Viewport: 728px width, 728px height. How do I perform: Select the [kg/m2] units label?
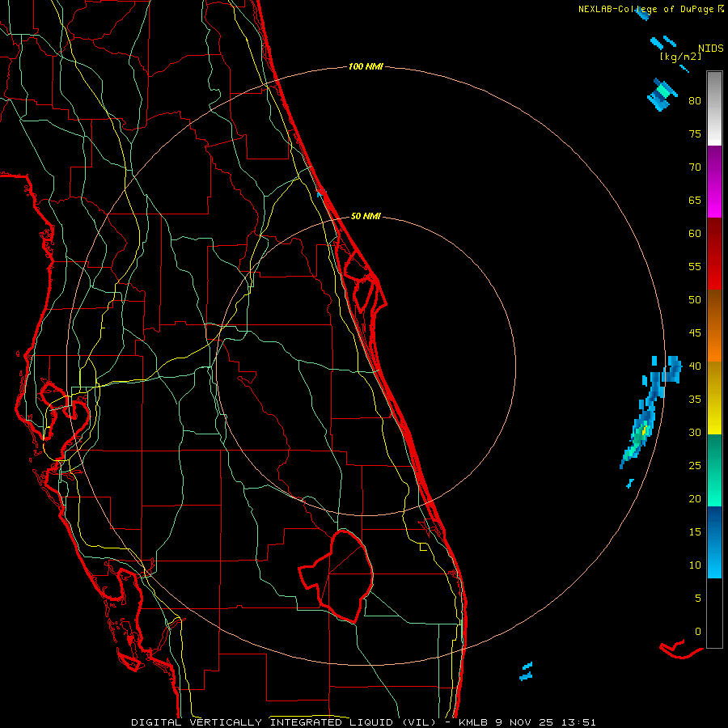[680, 57]
